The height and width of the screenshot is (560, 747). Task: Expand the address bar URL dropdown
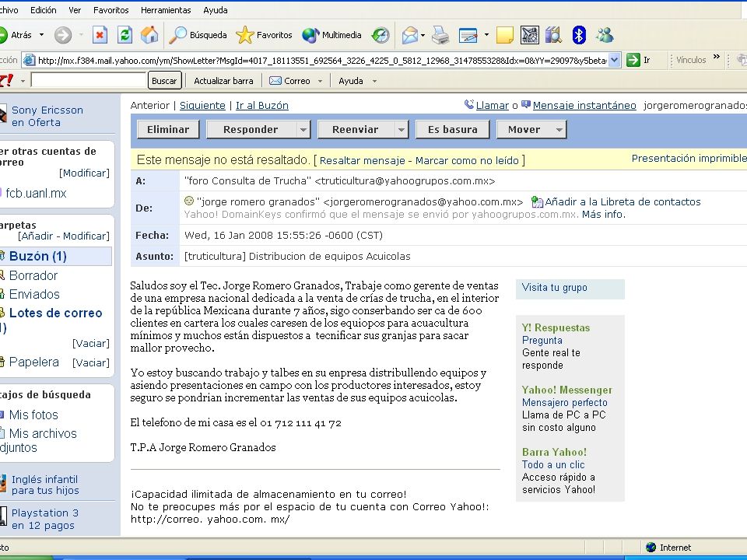[x=614, y=60]
